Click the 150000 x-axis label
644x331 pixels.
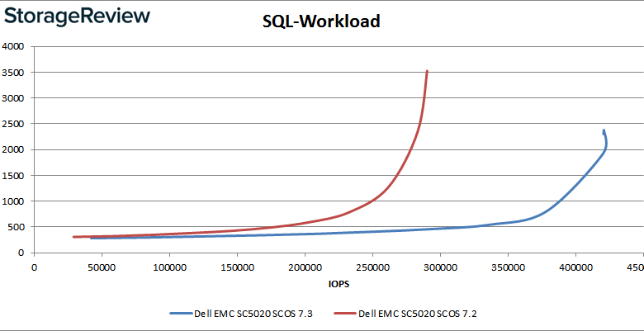(x=238, y=267)
